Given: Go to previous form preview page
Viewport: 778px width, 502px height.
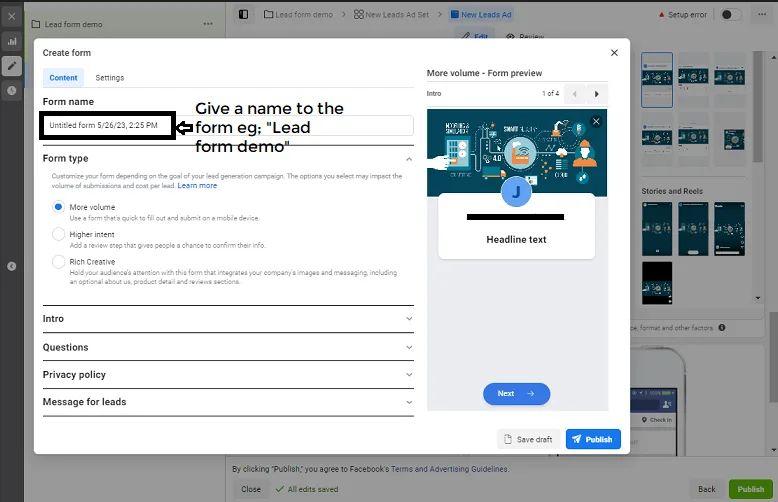Looking at the screenshot, I should (x=575, y=94).
